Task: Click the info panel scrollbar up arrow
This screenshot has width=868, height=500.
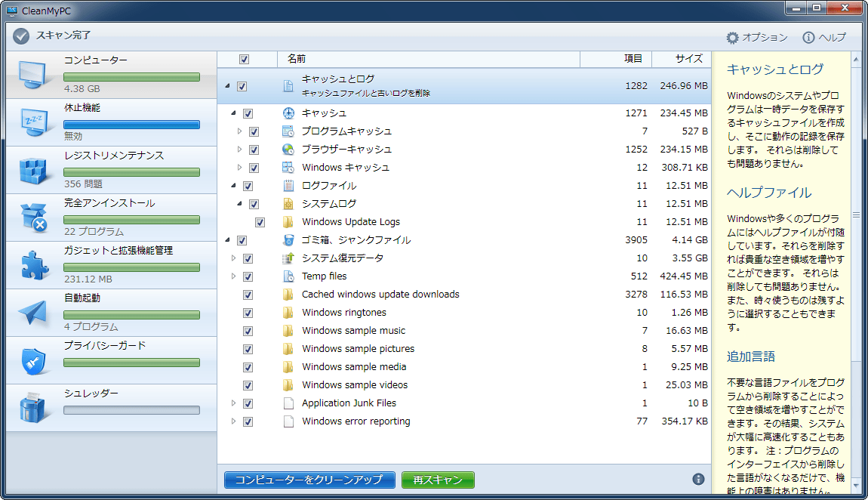Action: (x=857, y=59)
